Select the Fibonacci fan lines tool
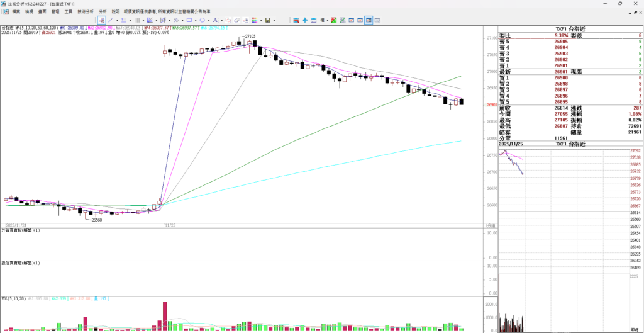Screen dimensions: 644x333 click(150, 20)
